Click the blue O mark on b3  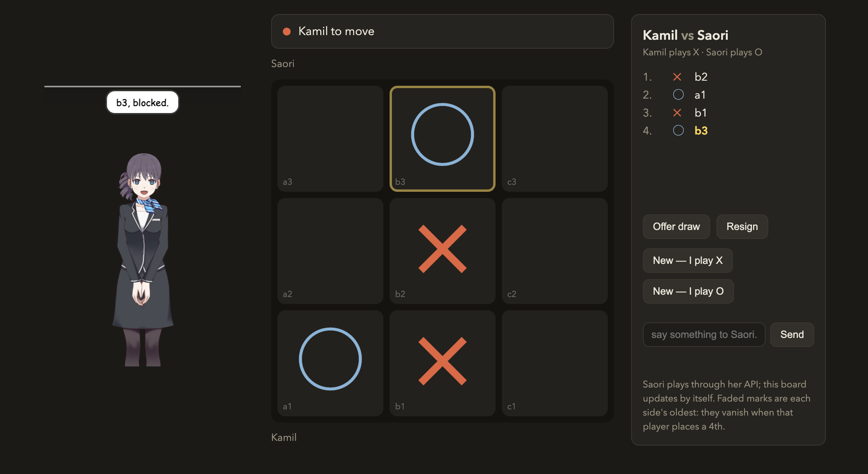click(x=443, y=134)
